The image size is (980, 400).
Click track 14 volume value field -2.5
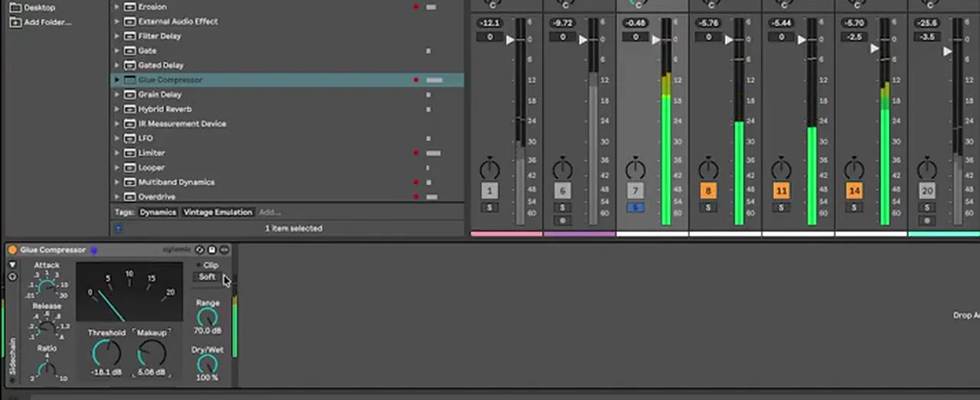[x=854, y=37]
